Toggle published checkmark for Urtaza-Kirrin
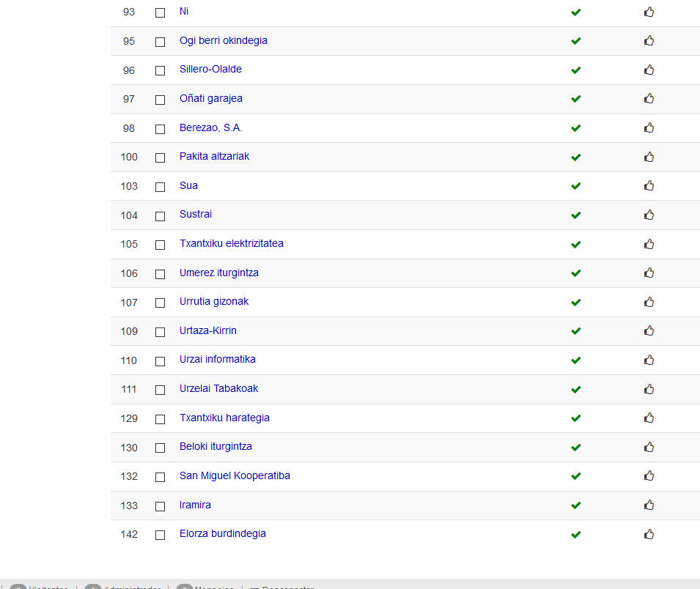This screenshot has height=589, width=700. tap(576, 331)
